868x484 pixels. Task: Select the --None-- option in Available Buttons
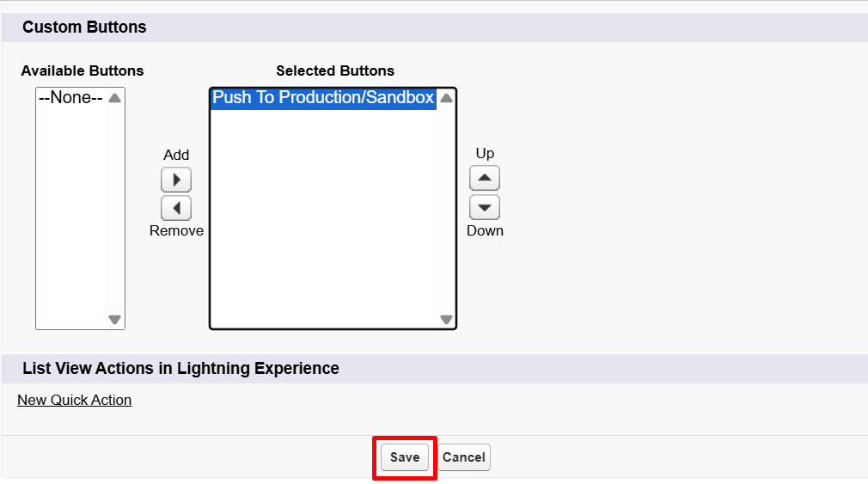(x=70, y=98)
